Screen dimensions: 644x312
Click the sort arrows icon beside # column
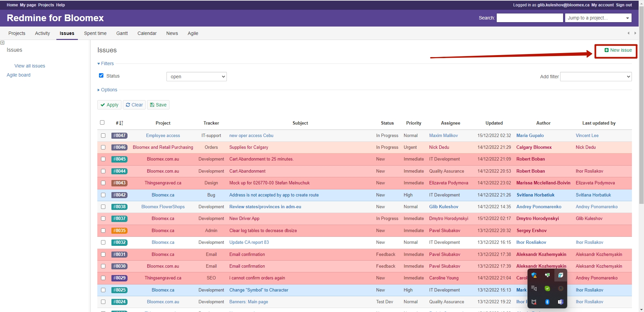[x=121, y=123]
